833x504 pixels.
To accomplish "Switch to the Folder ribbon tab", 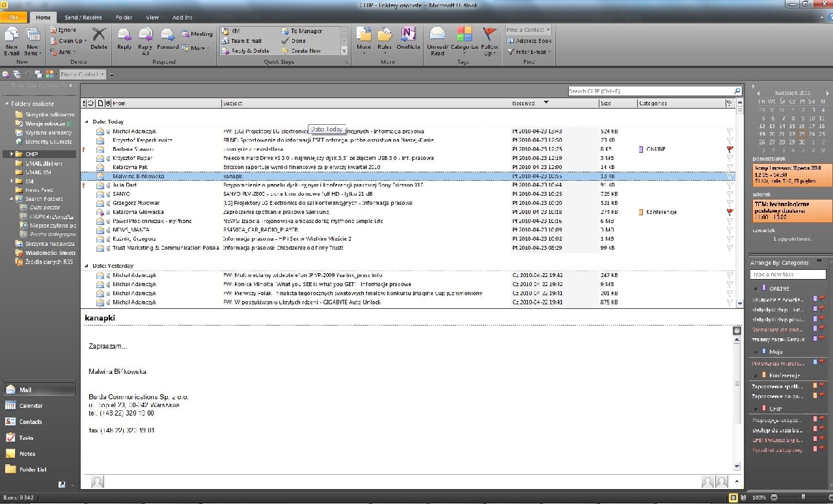I will pyautogui.click(x=124, y=18).
